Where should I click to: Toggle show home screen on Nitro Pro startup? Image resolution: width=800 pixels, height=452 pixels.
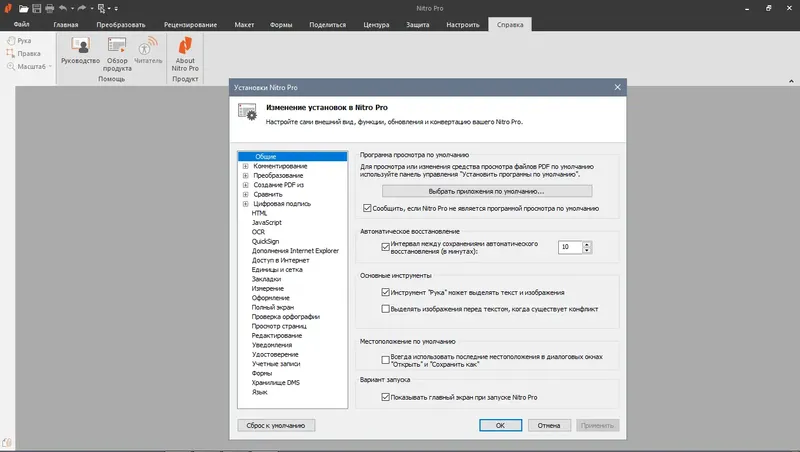[x=386, y=397]
